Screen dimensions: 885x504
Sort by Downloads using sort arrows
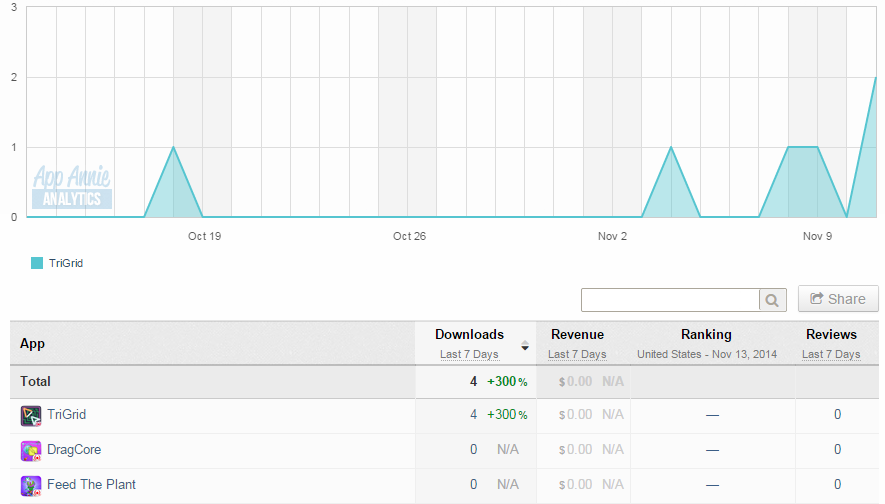[525, 345]
